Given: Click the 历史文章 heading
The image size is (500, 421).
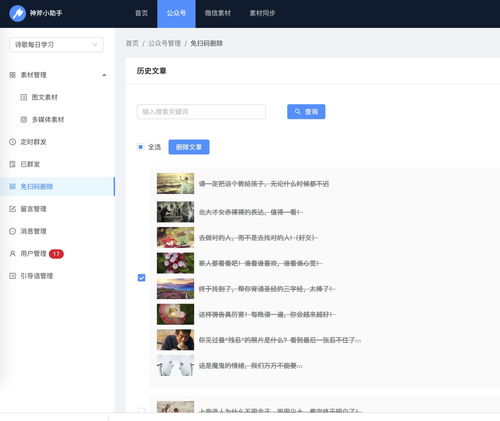Looking at the screenshot, I should click(151, 71).
